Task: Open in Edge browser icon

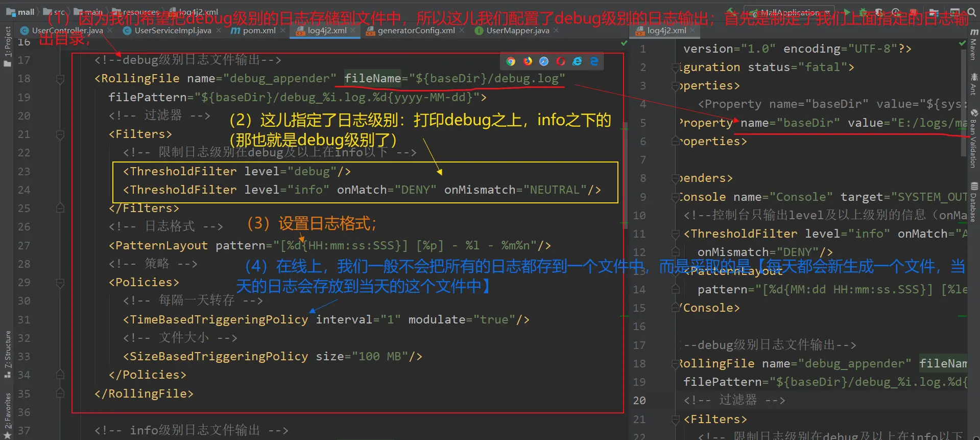Action: tap(594, 61)
